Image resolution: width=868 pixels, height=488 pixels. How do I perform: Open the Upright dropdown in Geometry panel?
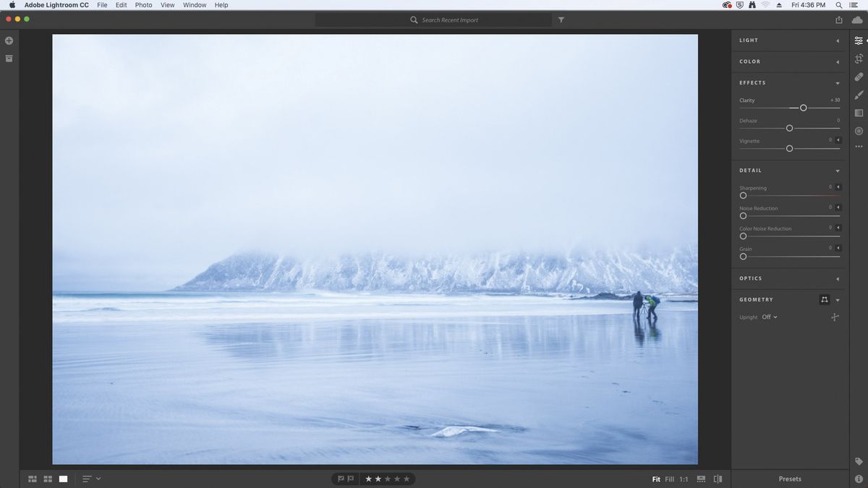click(770, 317)
